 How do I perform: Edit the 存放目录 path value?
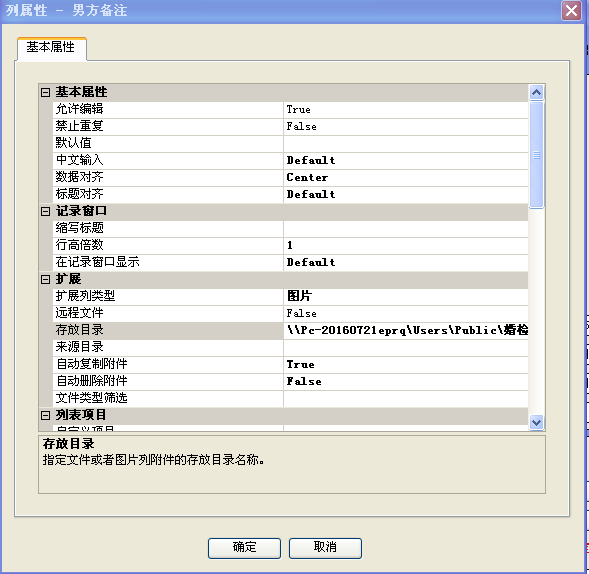pyautogui.click(x=406, y=331)
